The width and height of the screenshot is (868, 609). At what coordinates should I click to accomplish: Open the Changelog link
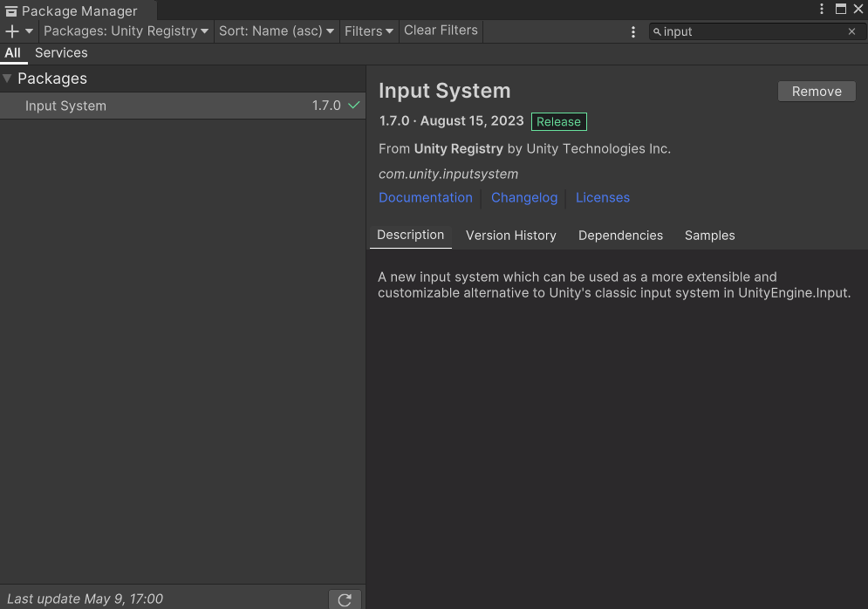click(524, 198)
